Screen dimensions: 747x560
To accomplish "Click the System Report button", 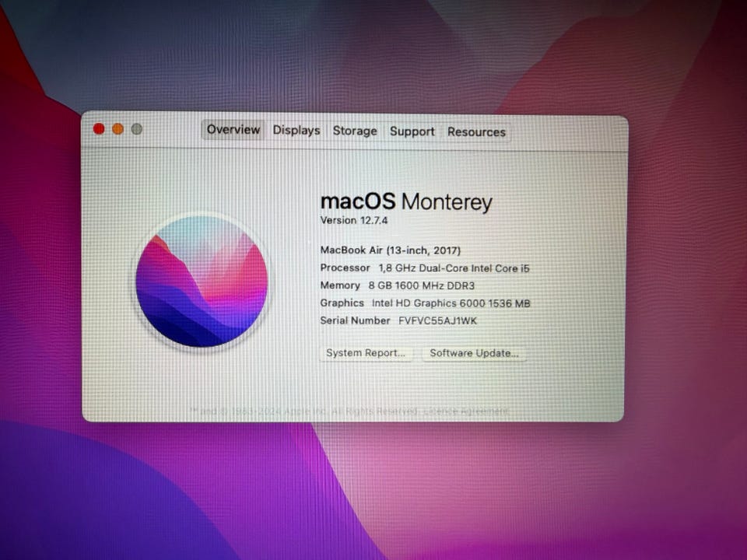I will (x=366, y=353).
